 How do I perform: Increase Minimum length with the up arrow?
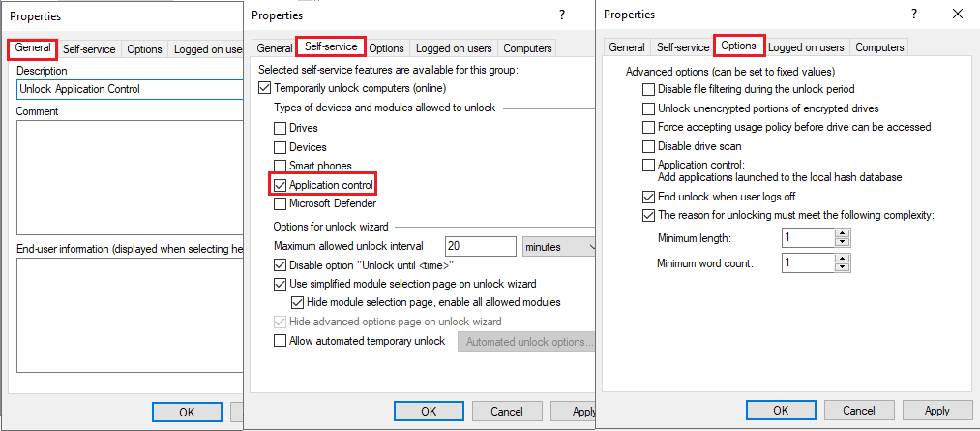(843, 233)
